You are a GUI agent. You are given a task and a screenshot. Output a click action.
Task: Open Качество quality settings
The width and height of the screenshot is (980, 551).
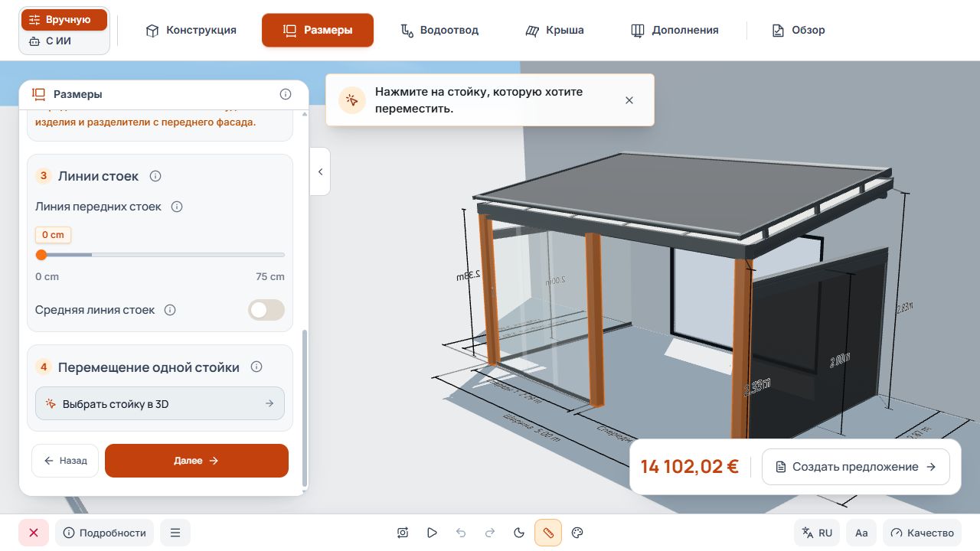click(923, 533)
